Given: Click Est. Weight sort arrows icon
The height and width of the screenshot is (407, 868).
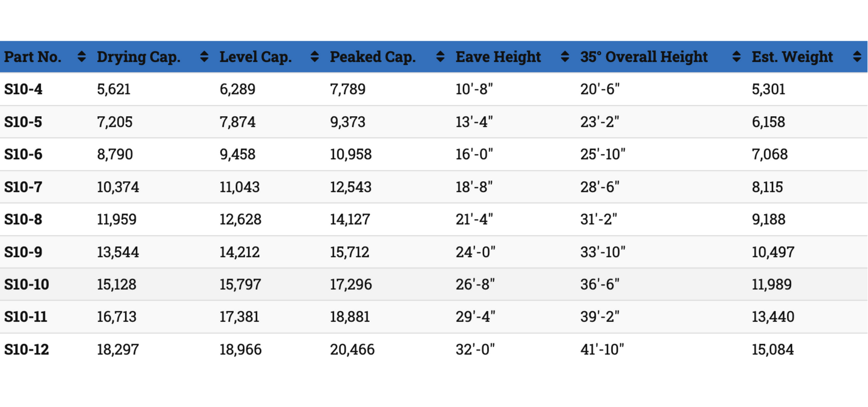Looking at the screenshot, I should click(x=857, y=57).
